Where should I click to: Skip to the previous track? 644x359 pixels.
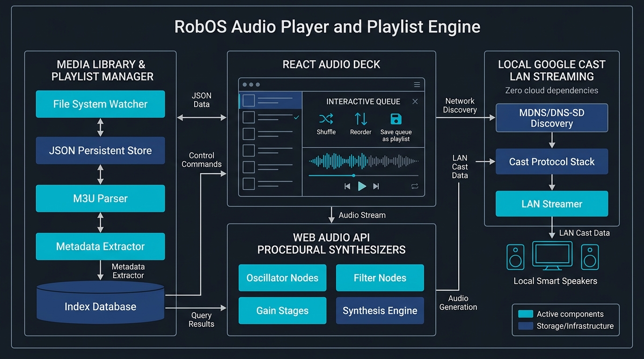347,186
